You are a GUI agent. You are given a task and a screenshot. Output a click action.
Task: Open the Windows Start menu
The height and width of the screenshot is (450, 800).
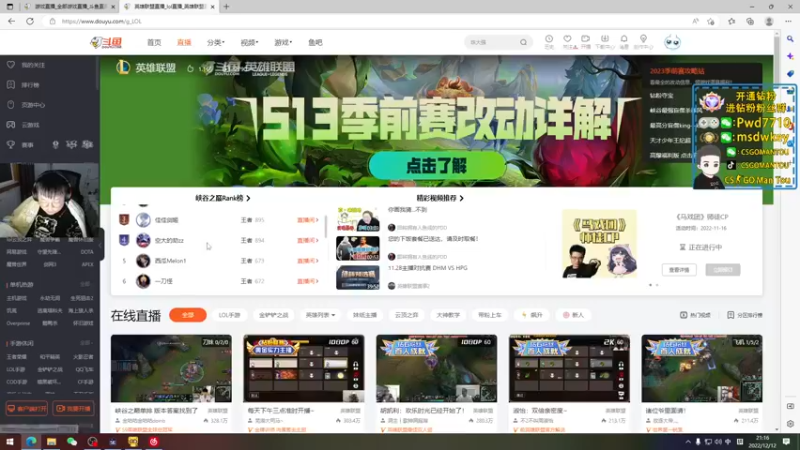[10, 442]
